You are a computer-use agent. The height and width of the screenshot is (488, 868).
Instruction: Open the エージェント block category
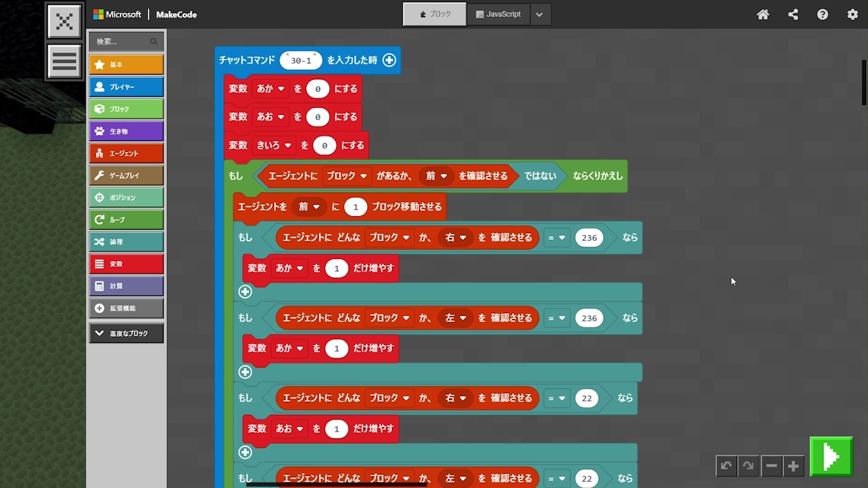126,153
